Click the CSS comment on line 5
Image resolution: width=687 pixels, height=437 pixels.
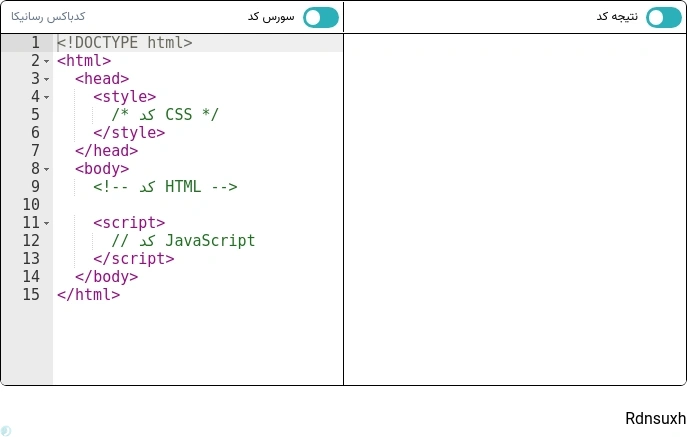(165, 114)
